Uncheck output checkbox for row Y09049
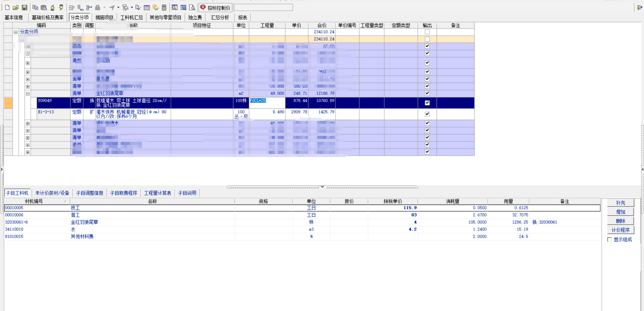644x311 pixels. tap(427, 103)
